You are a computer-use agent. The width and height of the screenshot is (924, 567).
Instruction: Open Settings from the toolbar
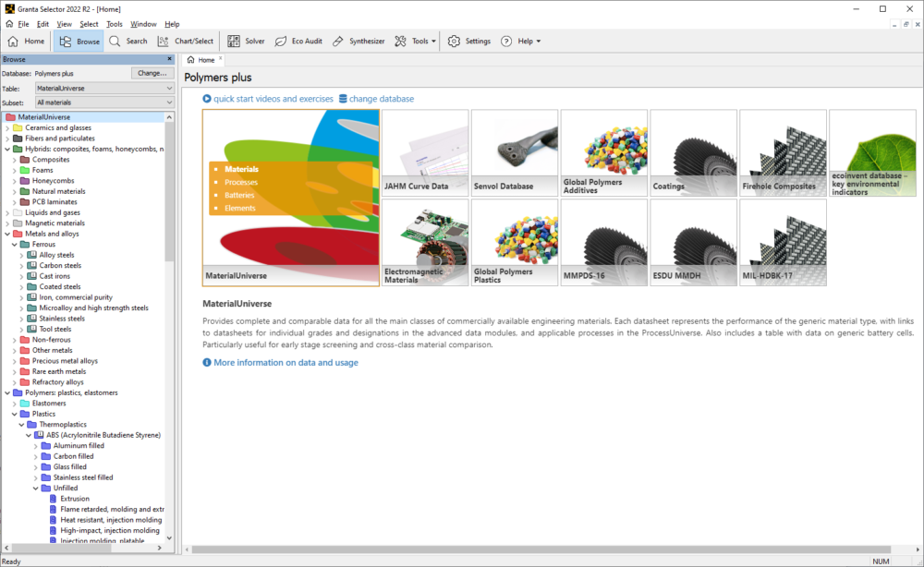click(469, 42)
